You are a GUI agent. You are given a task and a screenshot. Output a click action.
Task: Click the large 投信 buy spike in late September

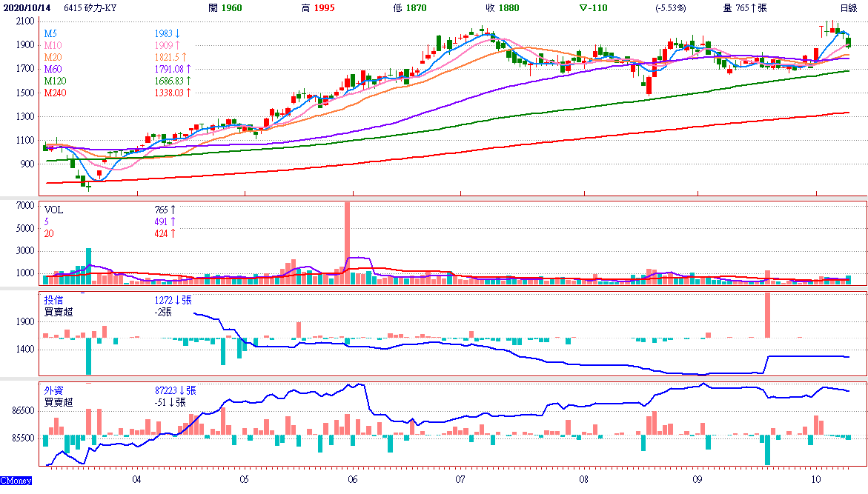767,316
